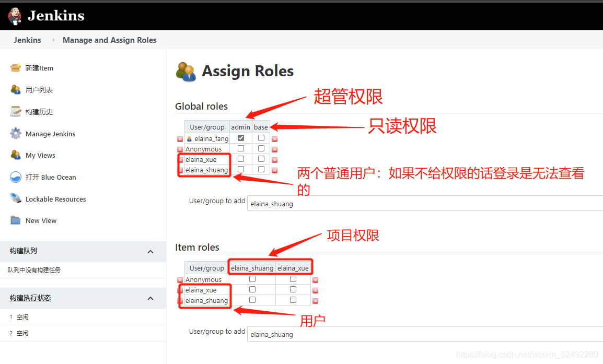Viewport: 603px width, 364px height.
Task: Check base role for global elaina_xue
Action: (x=261, y=159)
